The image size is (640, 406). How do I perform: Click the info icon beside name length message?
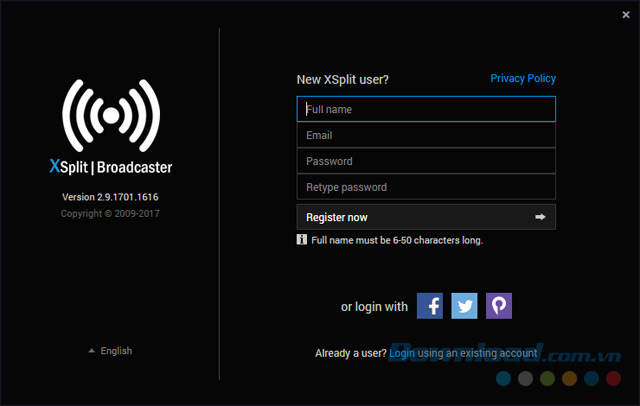302,240
